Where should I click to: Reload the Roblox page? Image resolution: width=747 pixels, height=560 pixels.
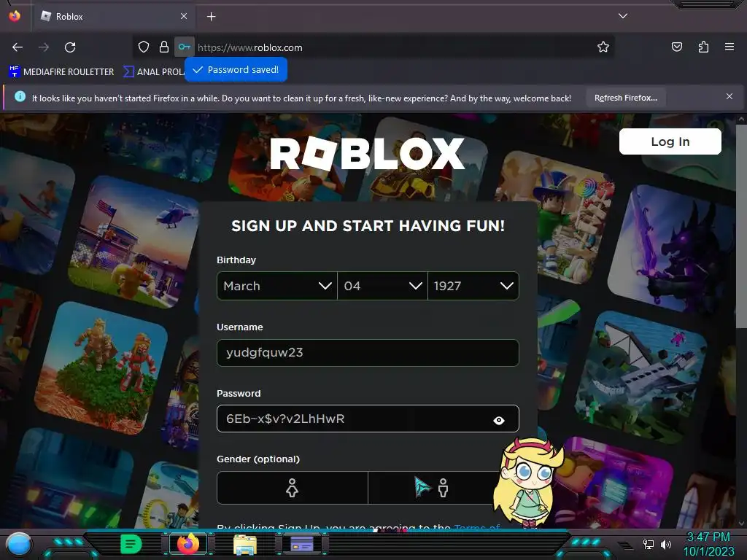coord(70,47)
